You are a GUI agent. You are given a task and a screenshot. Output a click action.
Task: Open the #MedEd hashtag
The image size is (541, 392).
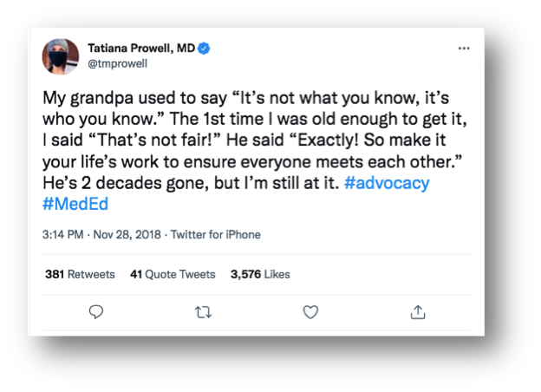(75, 204)
